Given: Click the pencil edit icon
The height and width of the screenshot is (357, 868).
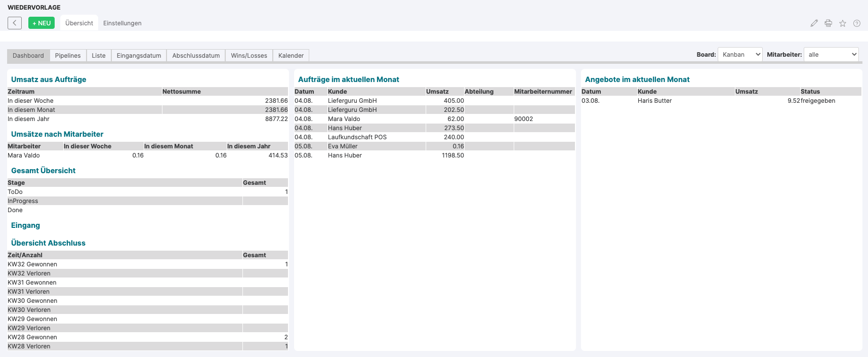Looking at the screenshot, I should (814, 23).
